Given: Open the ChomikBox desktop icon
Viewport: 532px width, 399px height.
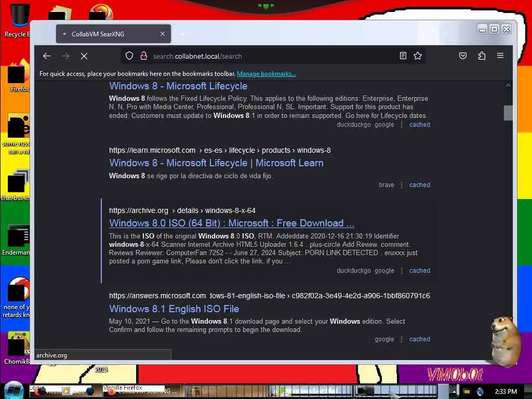Looking at the screenshot, I should click(17, 348).
